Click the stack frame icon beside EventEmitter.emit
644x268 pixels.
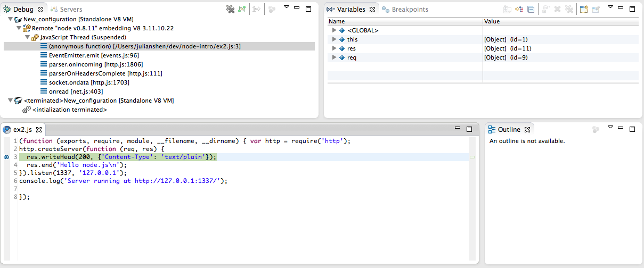coord(44,55)
